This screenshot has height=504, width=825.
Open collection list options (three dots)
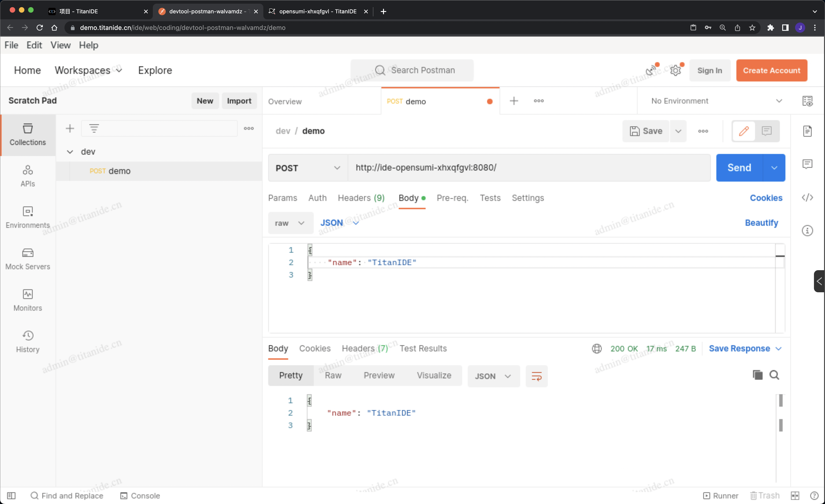[249, 128]
